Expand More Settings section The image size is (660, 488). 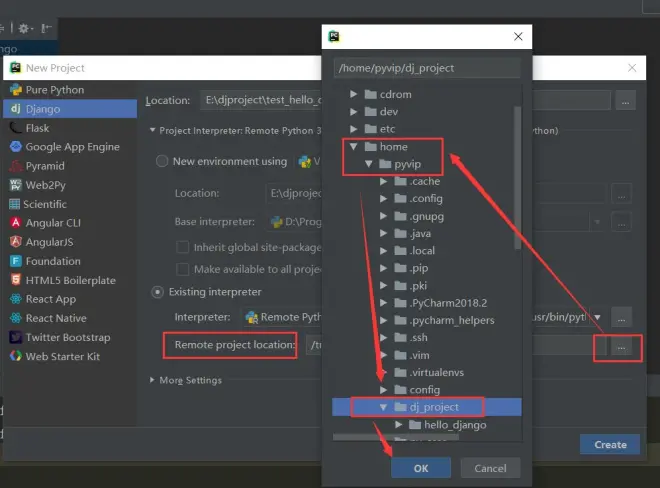(x=152, y=380)
